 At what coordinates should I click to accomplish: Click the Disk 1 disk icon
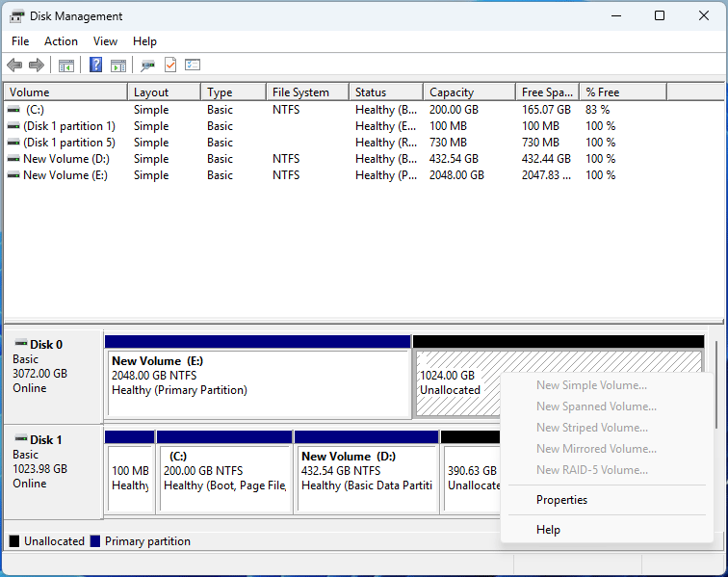tap(21, 438)
